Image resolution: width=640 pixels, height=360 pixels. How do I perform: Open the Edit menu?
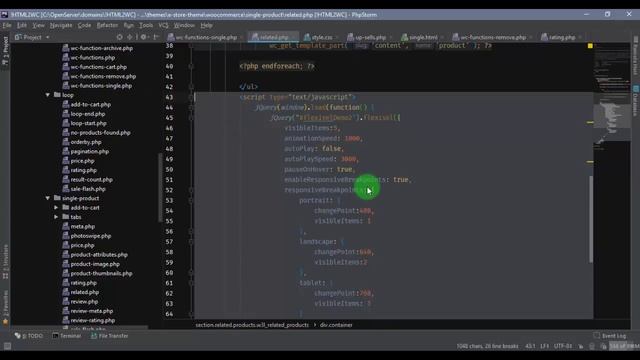[22, 25]
